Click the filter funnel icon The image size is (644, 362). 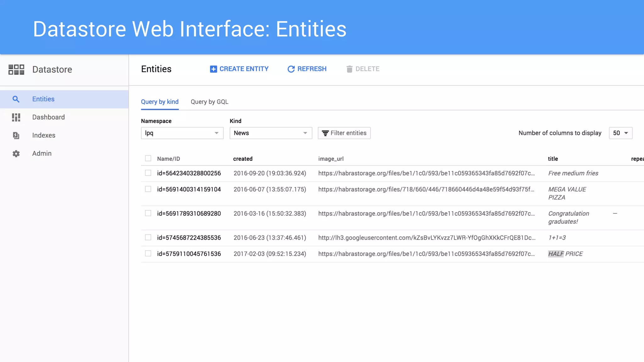coord(325,133)
